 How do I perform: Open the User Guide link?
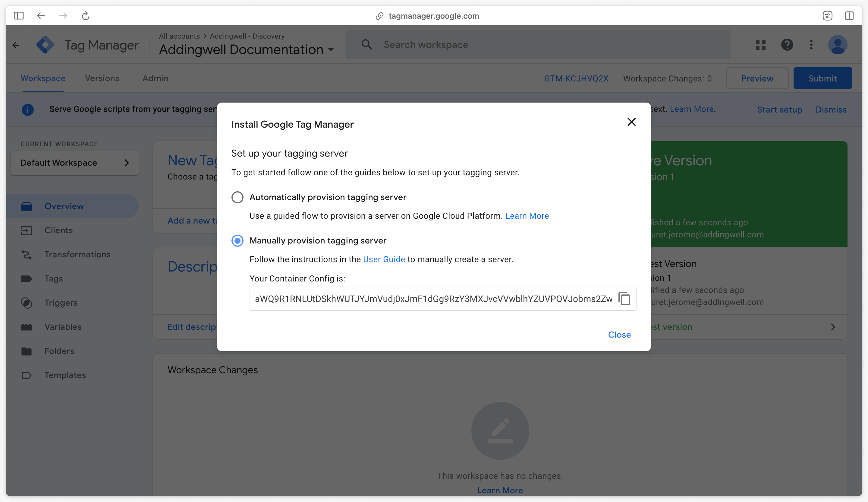[x=384, y=259]
